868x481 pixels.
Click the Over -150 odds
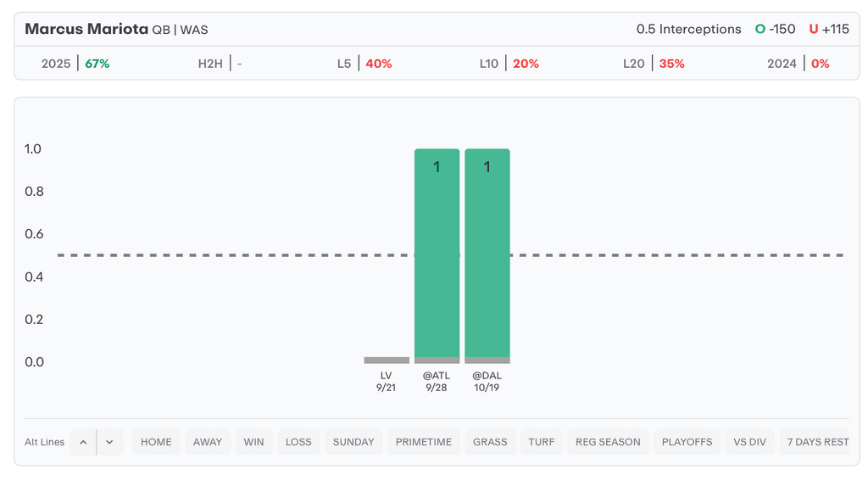coord(776,29)
